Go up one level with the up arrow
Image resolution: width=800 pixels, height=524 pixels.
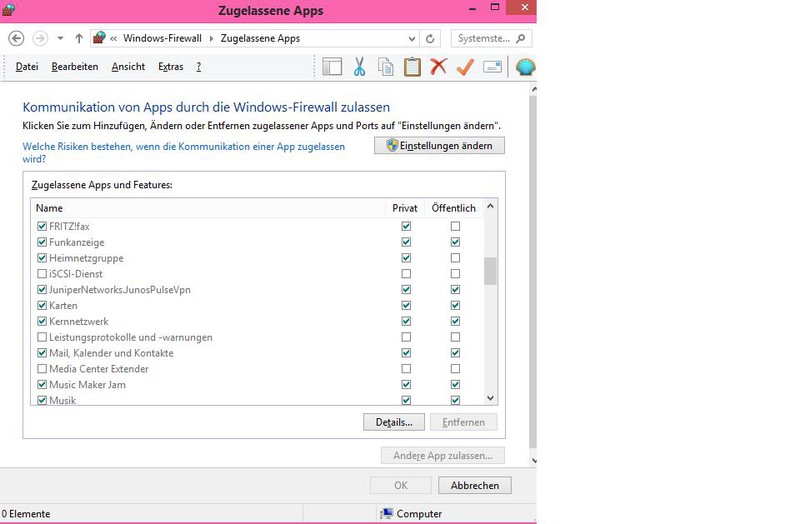pos(79,38)
